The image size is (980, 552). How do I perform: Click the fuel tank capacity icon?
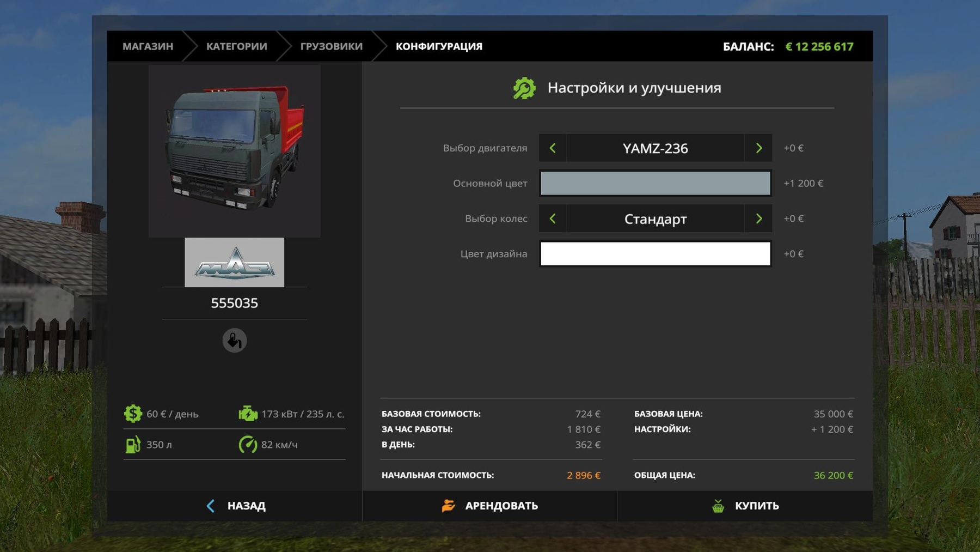(133, 445)
